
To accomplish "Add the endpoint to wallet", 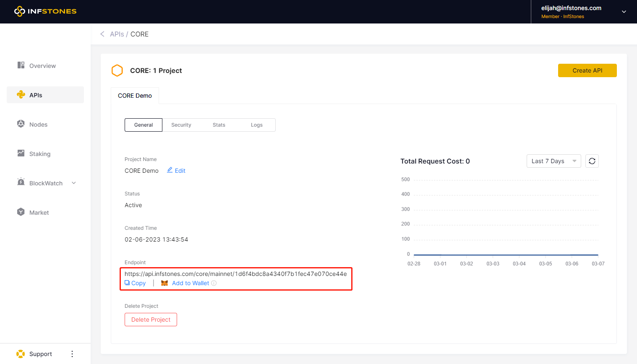I will tap(191, 283).
